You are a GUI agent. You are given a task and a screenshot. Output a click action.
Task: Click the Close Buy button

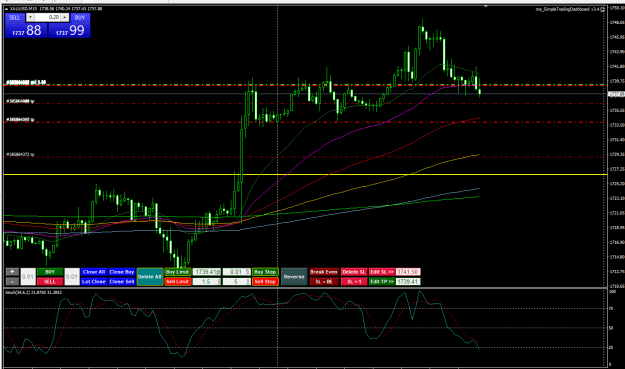122,272
